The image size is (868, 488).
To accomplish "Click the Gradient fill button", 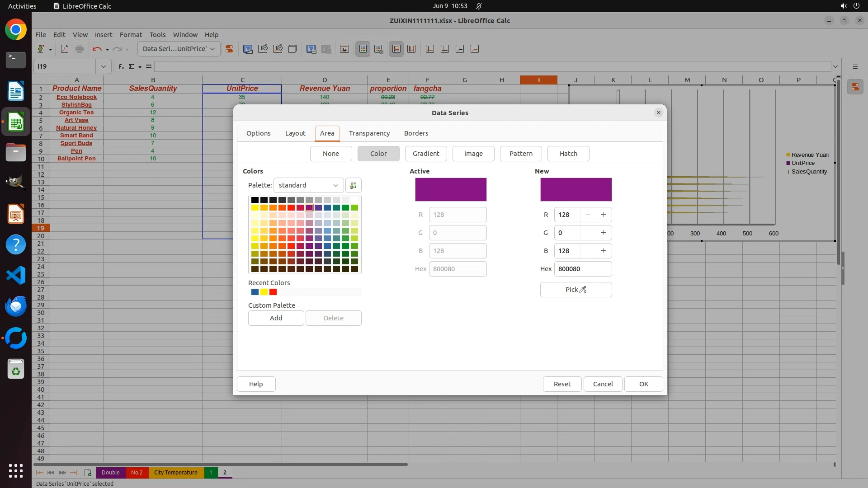I will [x=425, y=154].
